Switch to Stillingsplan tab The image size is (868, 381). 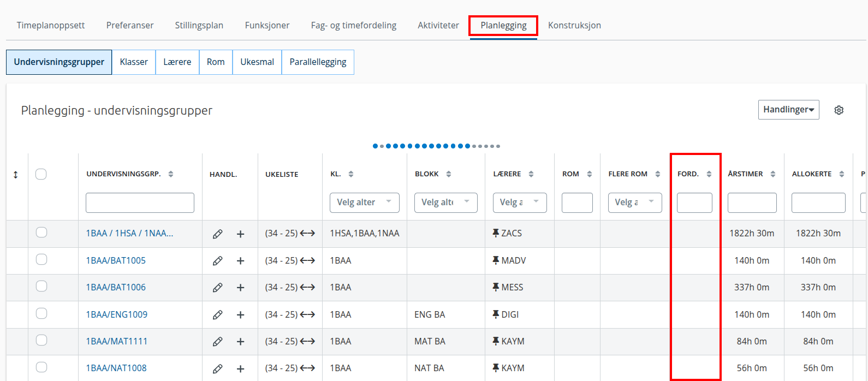[199, 25]
